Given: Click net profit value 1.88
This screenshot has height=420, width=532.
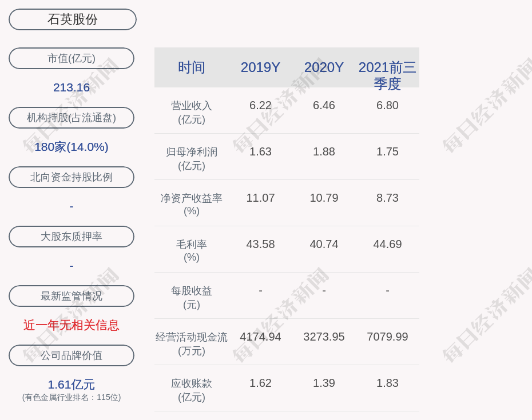Looking at the screenshot, I should 324,151.
